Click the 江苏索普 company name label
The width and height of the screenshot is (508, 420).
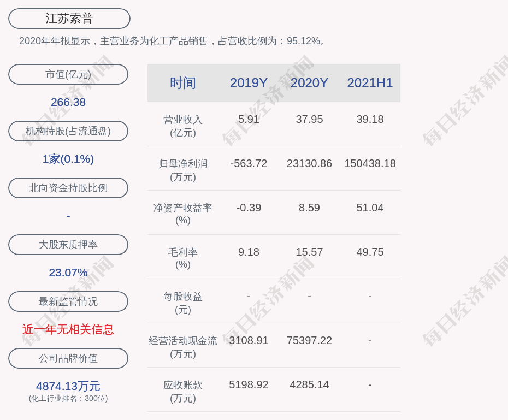[69, 19]
